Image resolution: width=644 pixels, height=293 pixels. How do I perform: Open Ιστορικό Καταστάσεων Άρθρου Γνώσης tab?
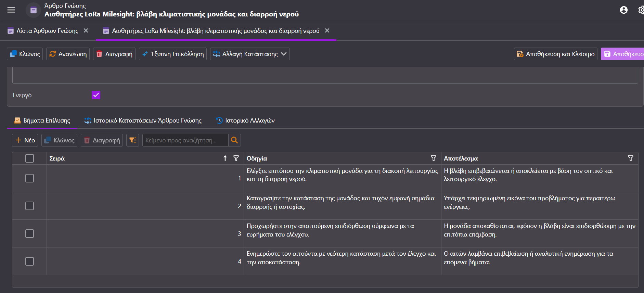tap(143, 120)
